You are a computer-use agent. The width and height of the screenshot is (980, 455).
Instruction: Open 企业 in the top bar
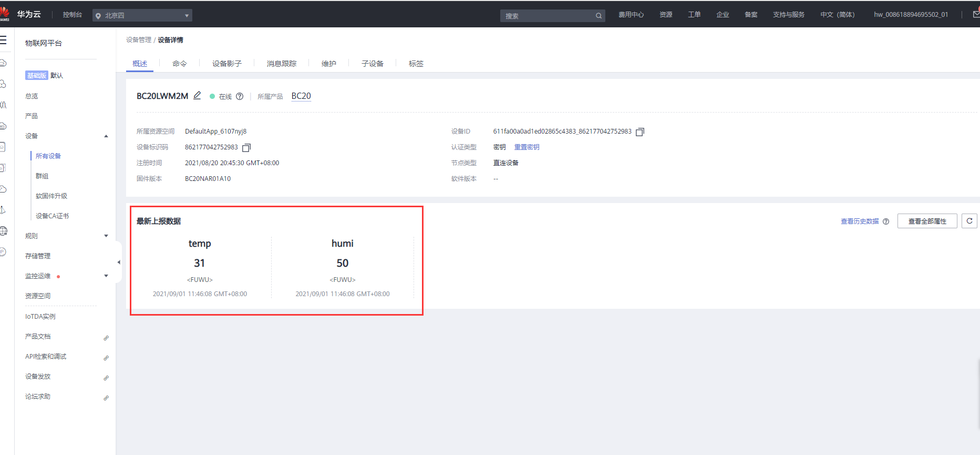(723, 15)
